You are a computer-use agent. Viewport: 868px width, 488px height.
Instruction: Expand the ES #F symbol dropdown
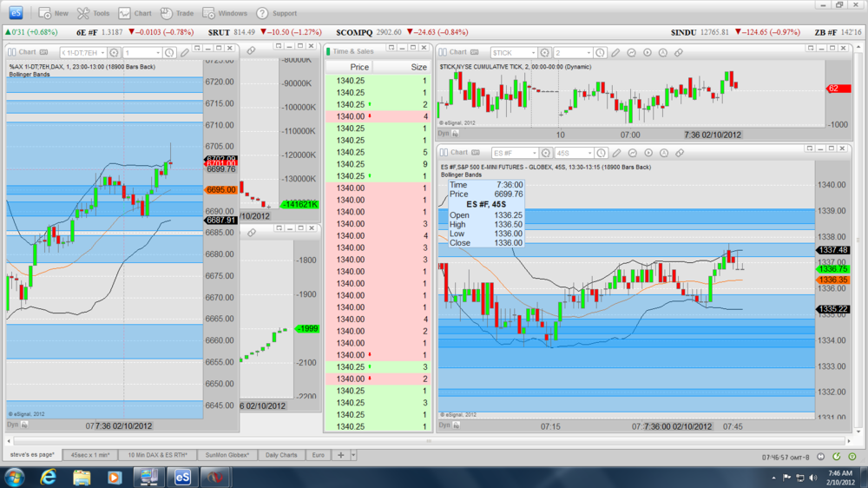pos(534,153)
